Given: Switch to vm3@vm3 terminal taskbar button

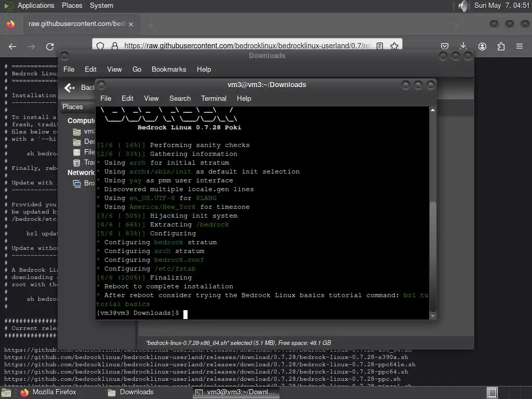Looking at the screenshot, I should tap(235, 392).
